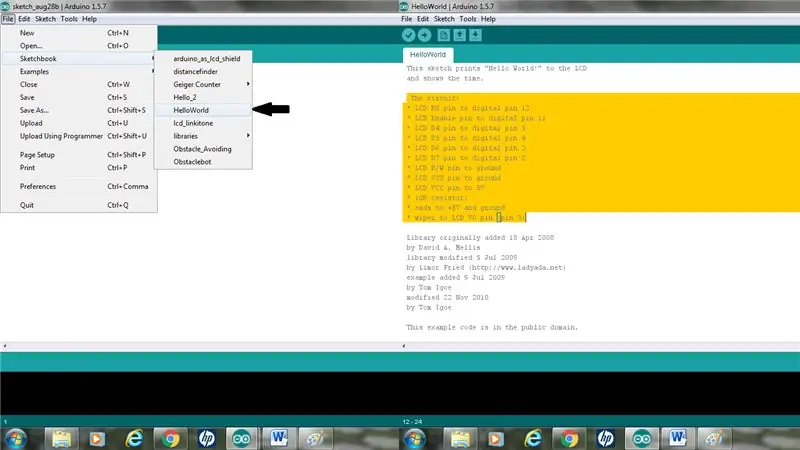The height and width of the screenshot is (450, 800).
Task: Expand the Geiger Counter submenu arrow
Action: [x=248, y=84]
